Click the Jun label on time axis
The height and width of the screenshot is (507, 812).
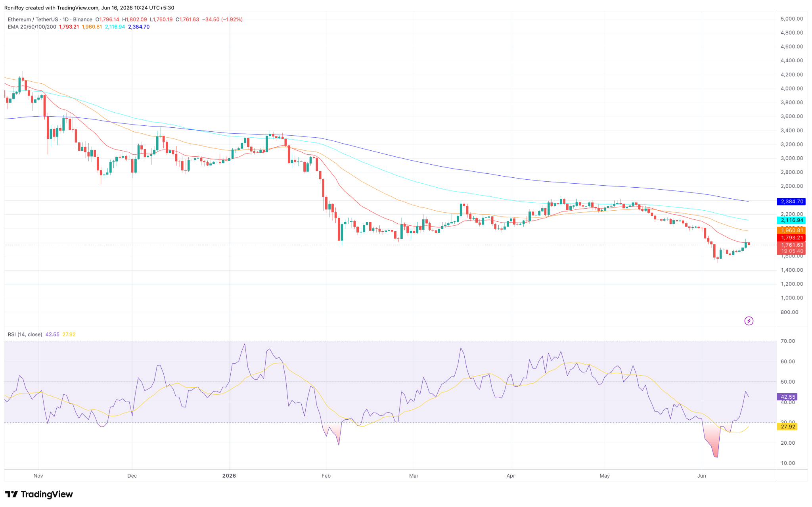(x=702, y=476)
